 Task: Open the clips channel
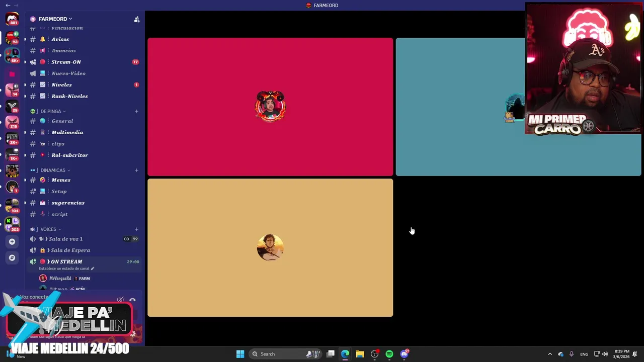click(84, 144)
